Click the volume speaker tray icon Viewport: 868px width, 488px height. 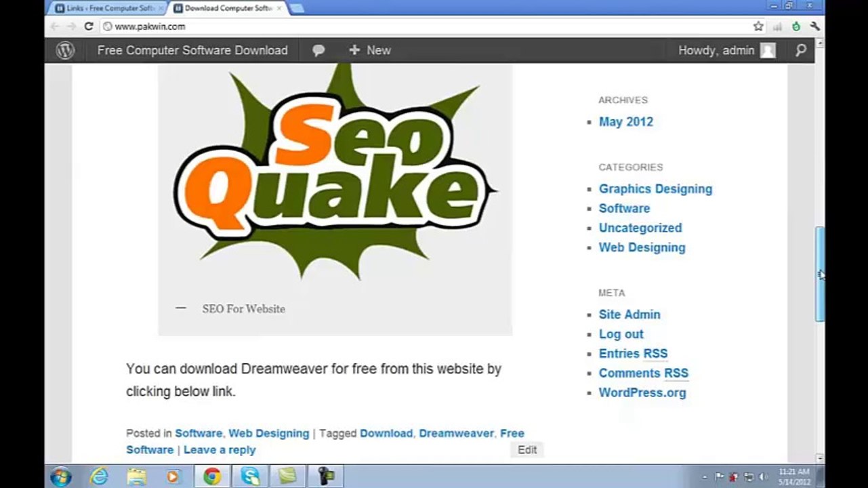click(763, 477)
